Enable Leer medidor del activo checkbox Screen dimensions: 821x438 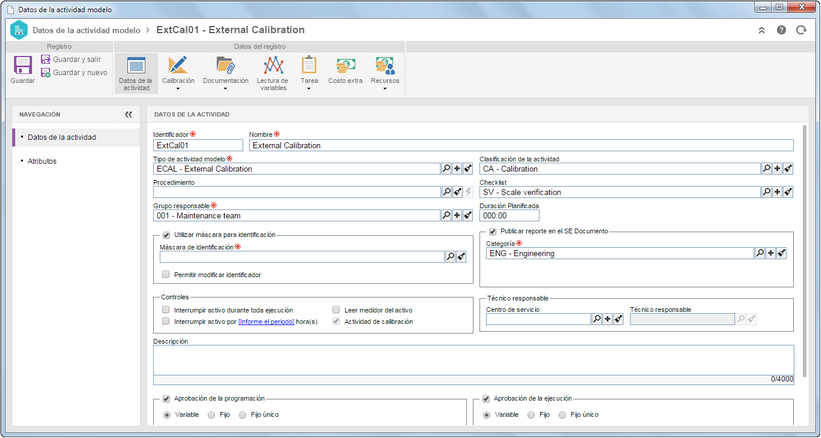pyautogui.click(x=336, y=310)
